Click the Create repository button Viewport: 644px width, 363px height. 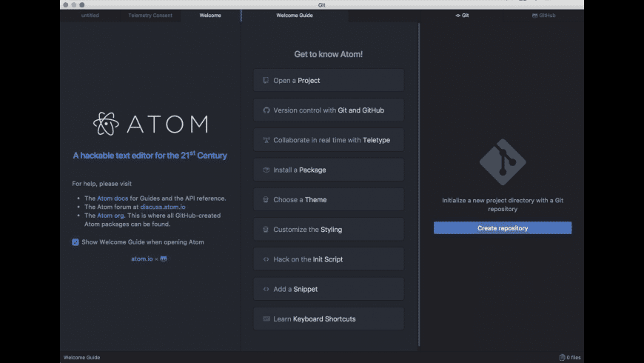point(503,228)
